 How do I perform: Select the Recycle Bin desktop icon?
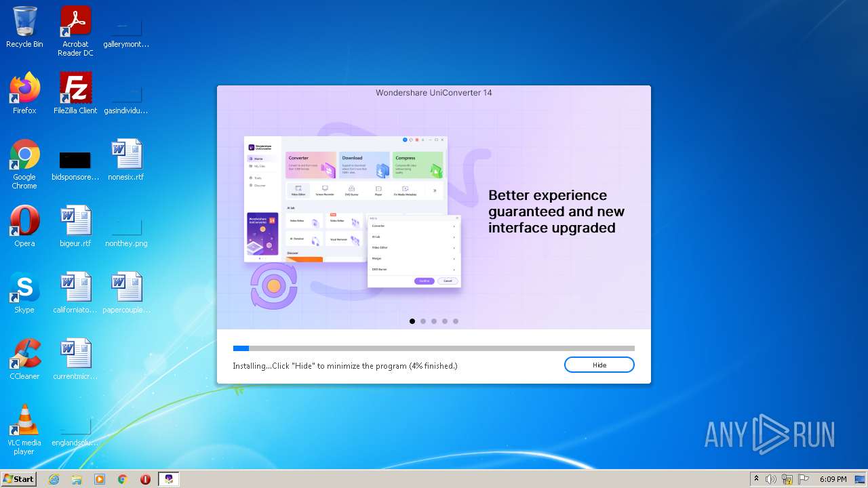[x=24, y=28]
